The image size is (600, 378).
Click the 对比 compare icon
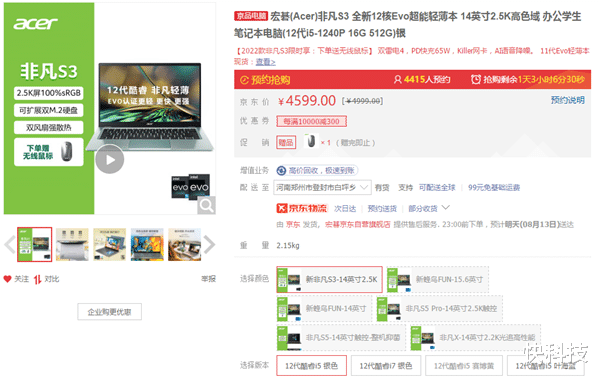(x=37, y=279)
